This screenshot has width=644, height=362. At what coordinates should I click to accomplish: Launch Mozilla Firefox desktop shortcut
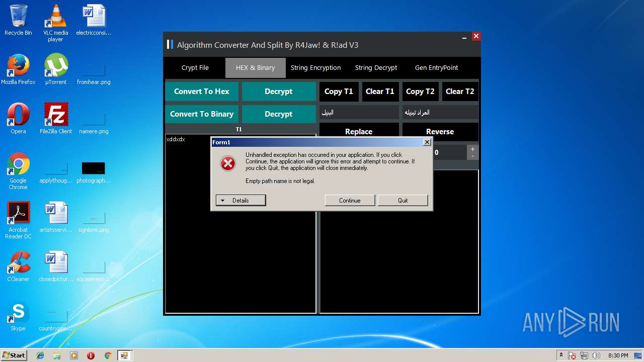(18, 69)
